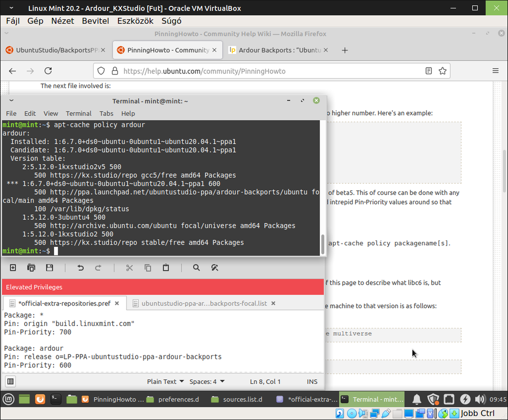Screen dimensions: 508x420
Task: Click the power manager tray icon
Action: pyautogui.click(x=465, y=400)
